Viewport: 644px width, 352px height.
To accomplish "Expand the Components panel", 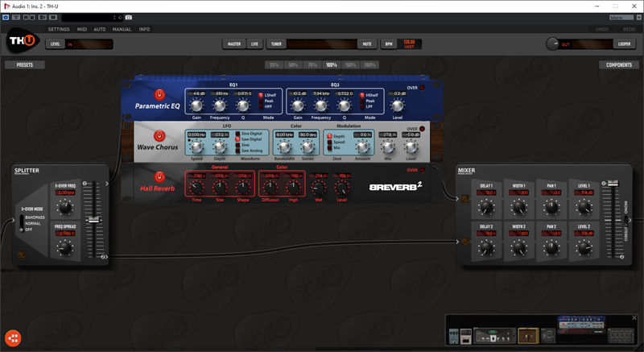I will 617,64.
